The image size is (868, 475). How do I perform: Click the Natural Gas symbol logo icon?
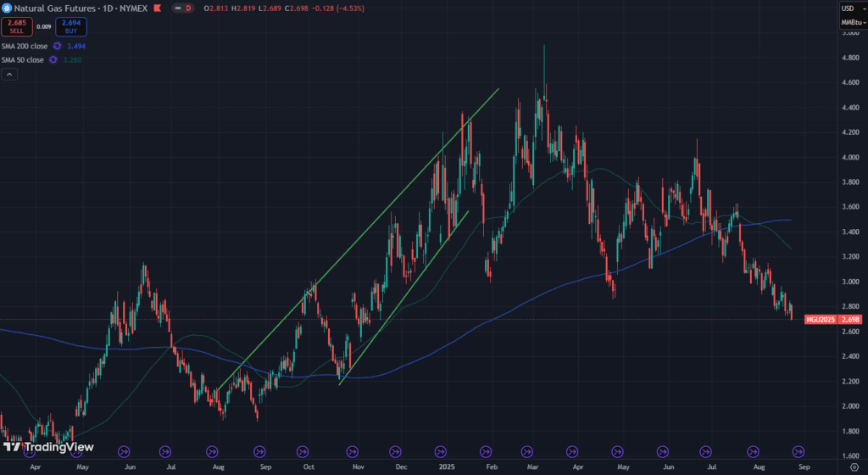[7, 8]
